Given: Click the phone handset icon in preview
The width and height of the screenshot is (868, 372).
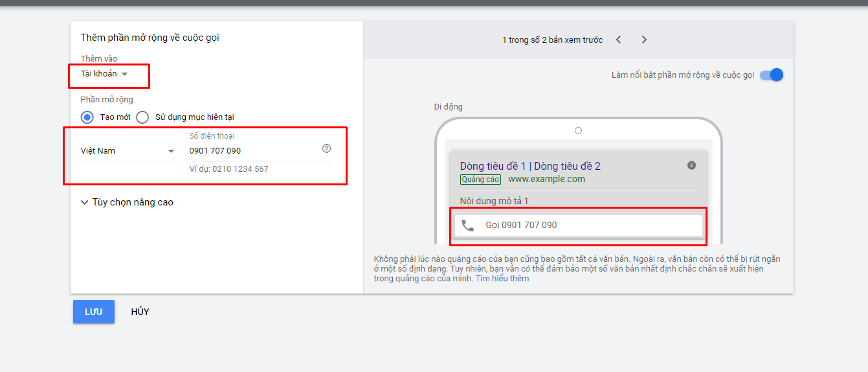Looking at the screenshot, I should 467,226.
